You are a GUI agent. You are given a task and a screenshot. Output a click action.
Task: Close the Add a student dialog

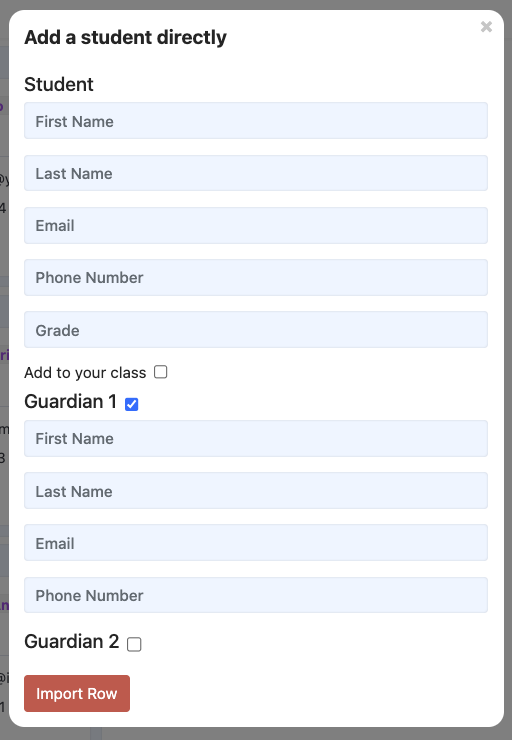[x=486, y=27]
